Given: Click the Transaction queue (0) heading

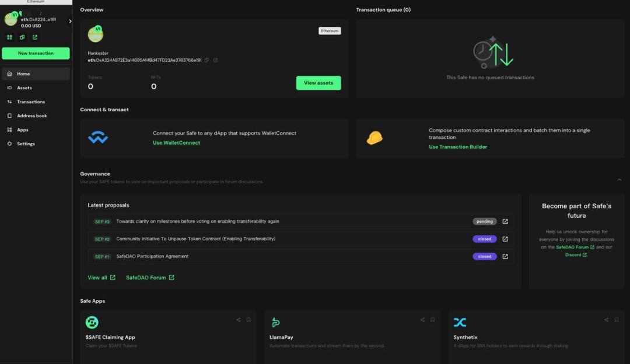Looking at the screenshot, I should click(383, 10).
